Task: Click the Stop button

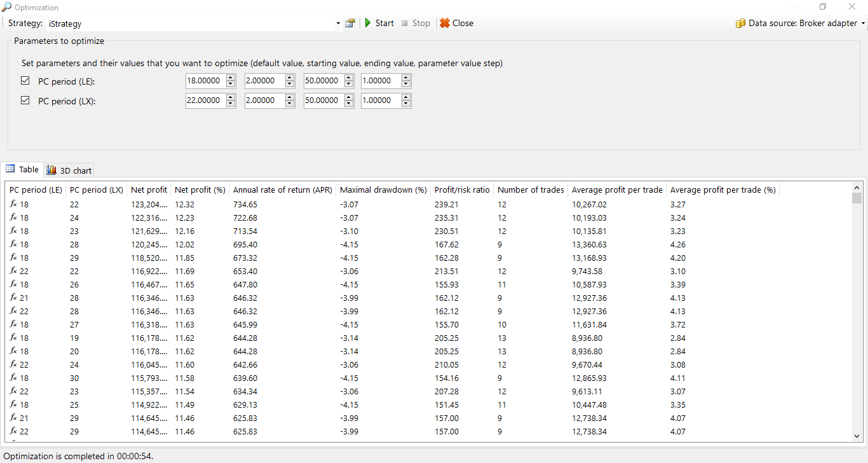Action: point(416,24)
